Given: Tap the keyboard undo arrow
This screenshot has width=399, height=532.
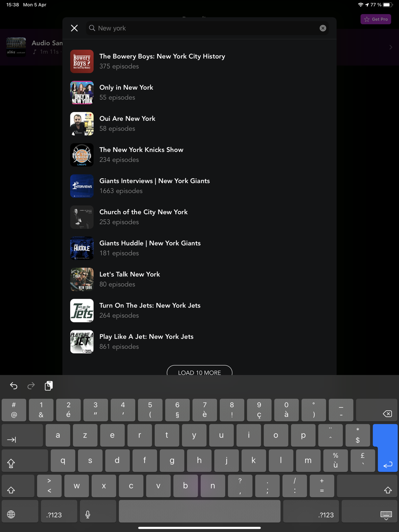Looking at the screenshot, I should [14, 386].
